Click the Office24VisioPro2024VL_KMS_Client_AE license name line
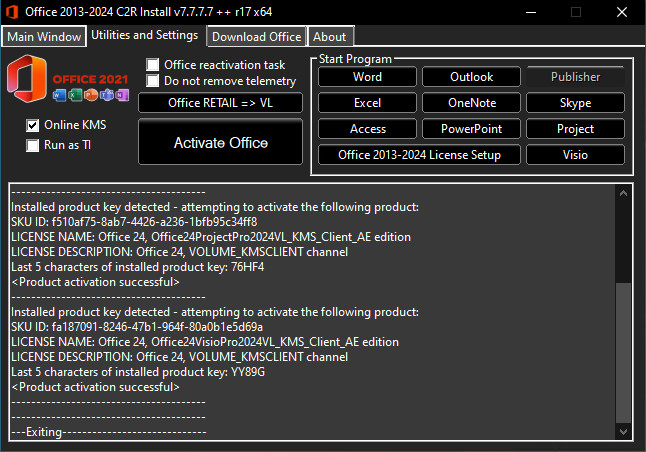Image resolution: width=646 pixels, height=452 pixels. click(x=205, y=342)
